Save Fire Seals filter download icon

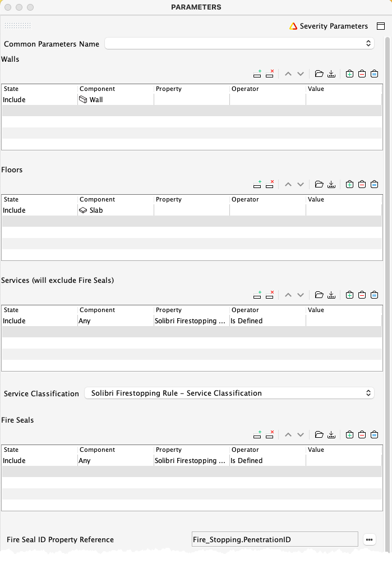[x=331, y=434]
